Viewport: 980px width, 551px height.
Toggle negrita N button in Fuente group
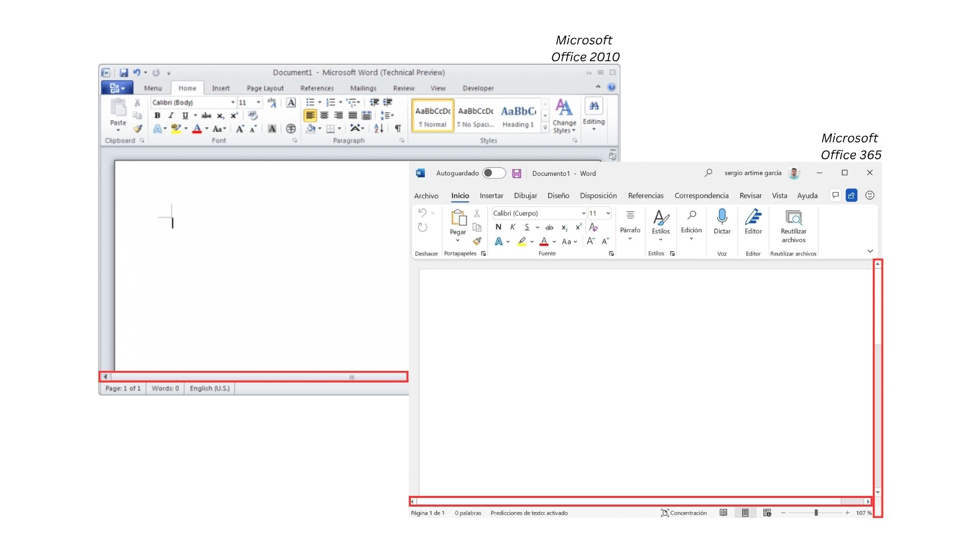pyautogui.click(x=498, y=228)
